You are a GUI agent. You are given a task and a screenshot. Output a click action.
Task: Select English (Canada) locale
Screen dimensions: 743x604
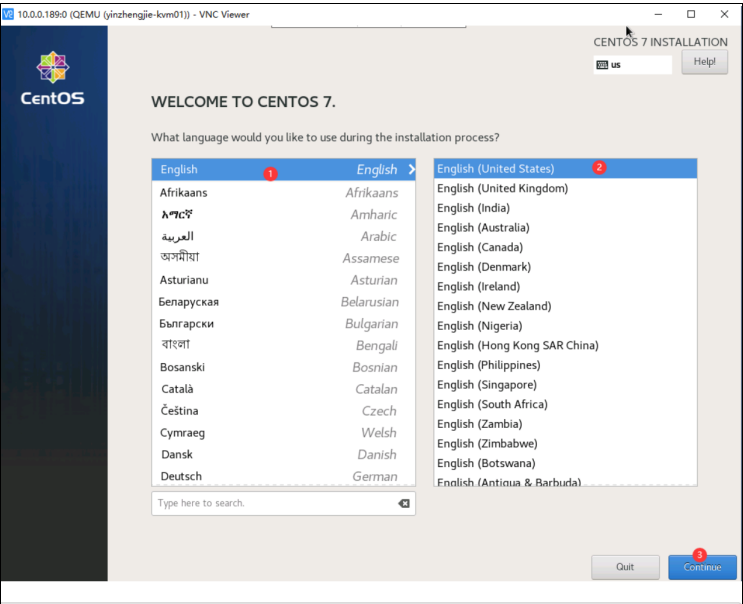[x=565, y=247]
